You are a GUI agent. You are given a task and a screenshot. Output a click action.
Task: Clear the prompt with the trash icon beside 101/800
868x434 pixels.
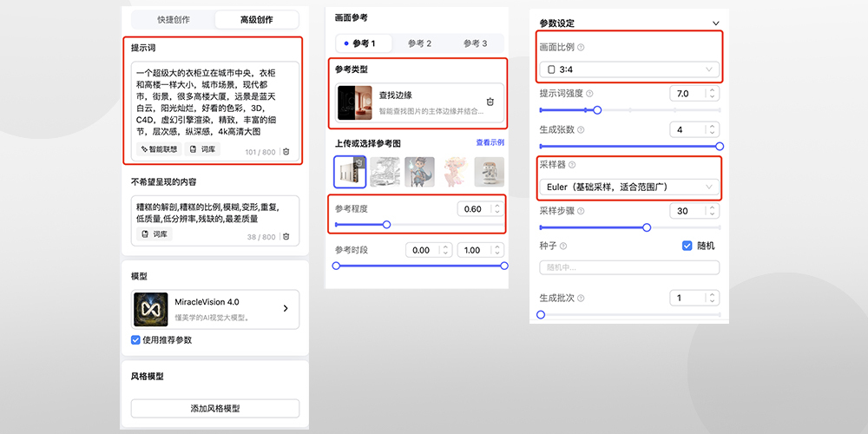[286, 152]
